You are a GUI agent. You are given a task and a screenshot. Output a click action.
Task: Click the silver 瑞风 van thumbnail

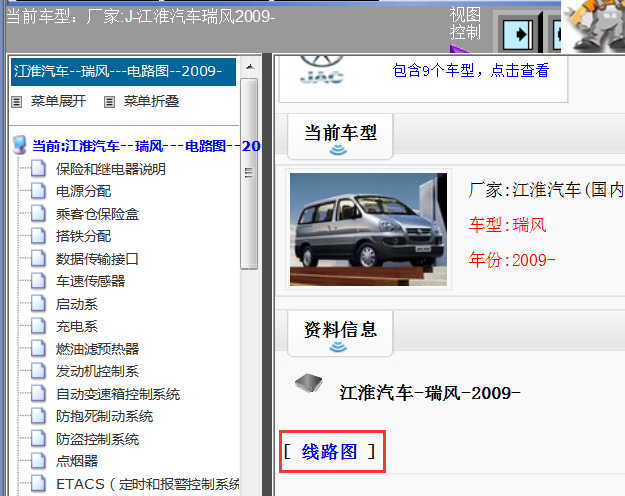(368, 229)
